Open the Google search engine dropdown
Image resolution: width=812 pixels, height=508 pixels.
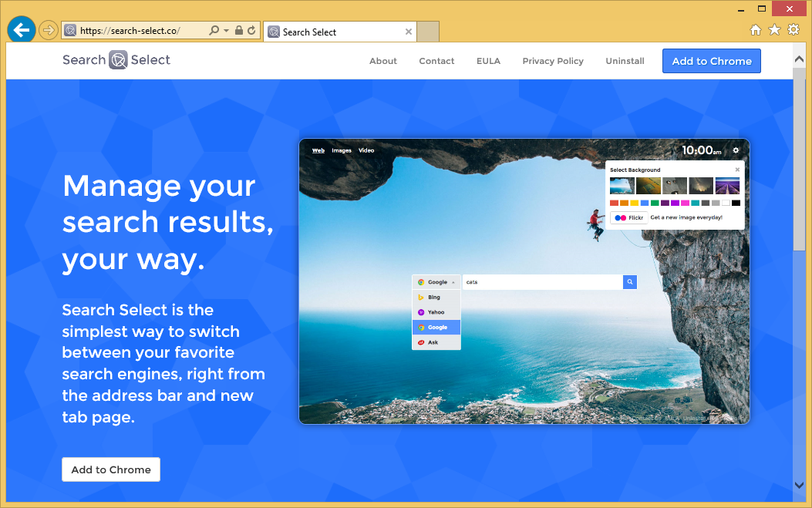coord(436,282)
